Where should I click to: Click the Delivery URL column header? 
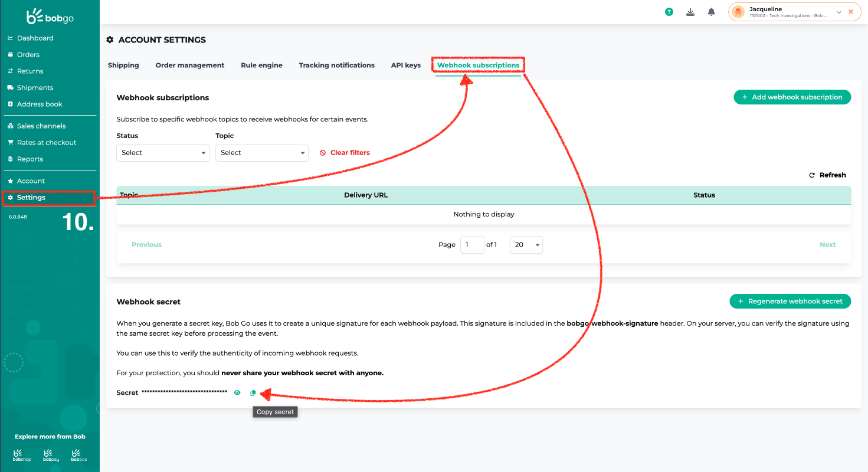pyautogui.click(x=366, y=195)
